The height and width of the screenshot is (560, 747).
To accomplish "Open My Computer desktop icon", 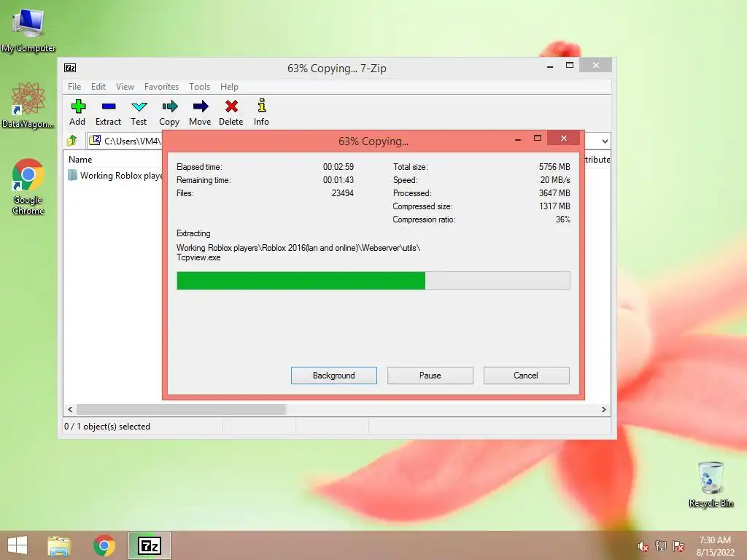I will click(x=28, y=29).
